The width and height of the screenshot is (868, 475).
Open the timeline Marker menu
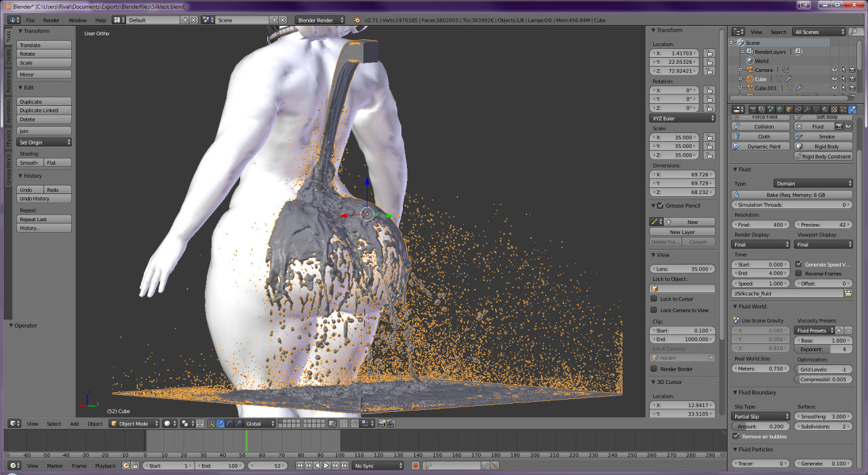[x=55, y=465]
